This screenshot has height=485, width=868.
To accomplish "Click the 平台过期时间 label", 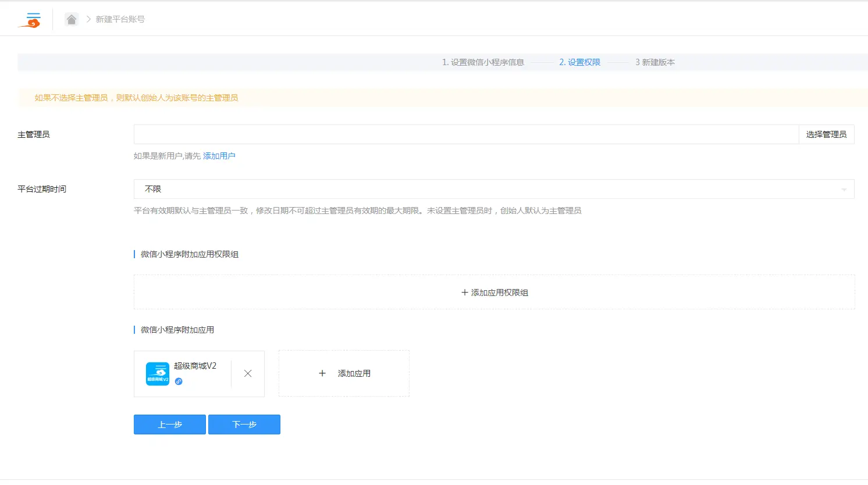I will 42,189.
